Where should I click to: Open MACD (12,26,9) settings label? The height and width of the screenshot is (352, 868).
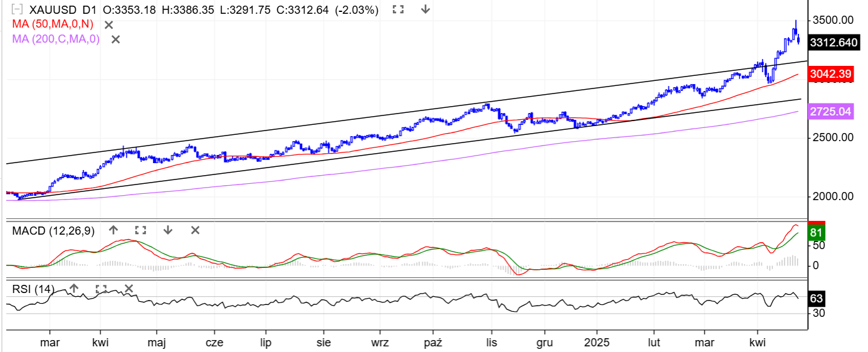pos(53,231)
